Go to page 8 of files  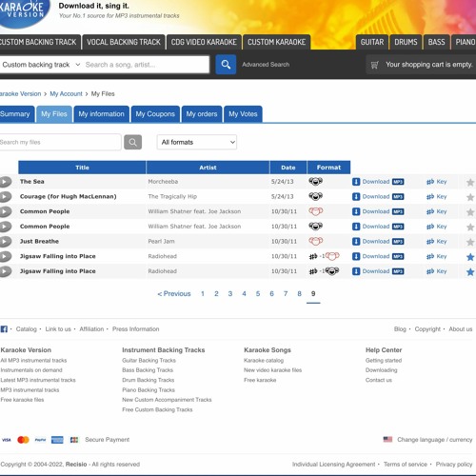[299, 294]
